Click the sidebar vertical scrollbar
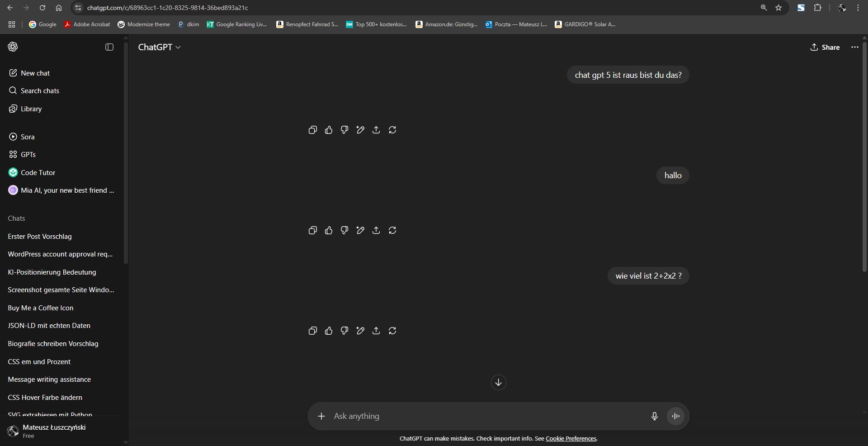Screen dimensions: 868x446 click(126, 154)
